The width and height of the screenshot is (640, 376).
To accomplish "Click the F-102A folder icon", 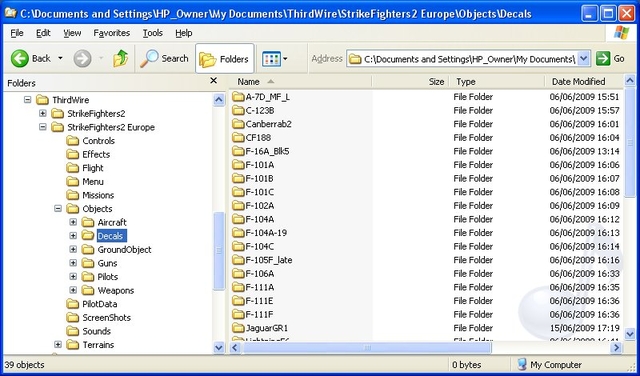I will [238, 205].
